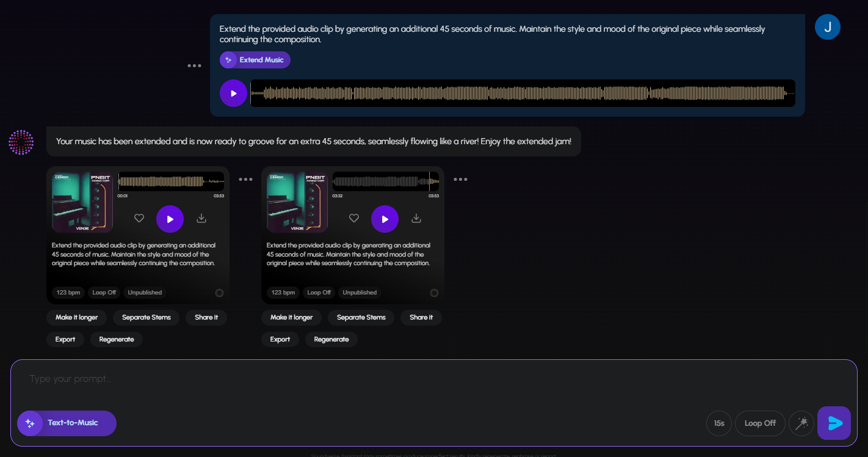Viewport: 868px width, 457px height.
Task: Open more options for the 00:01 track card
Action: (245, 179)
